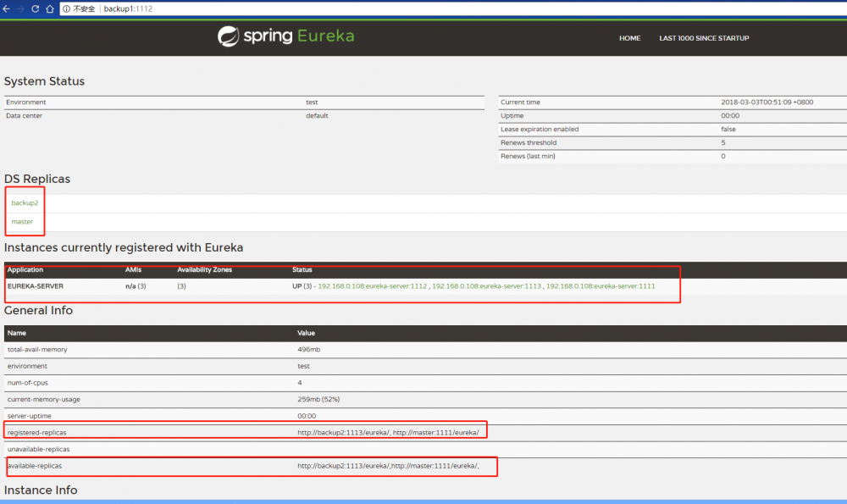This screenshot has height=504, width=847.
Task: Click the Renews threshold label
Action: click(x=529, y=142)
